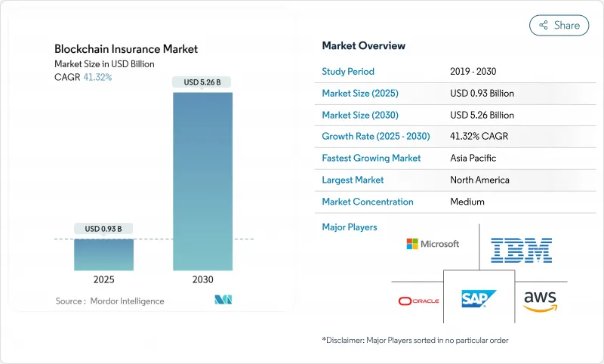
Task: Select the Oracle logo
Action: click(x=419, y=301)
